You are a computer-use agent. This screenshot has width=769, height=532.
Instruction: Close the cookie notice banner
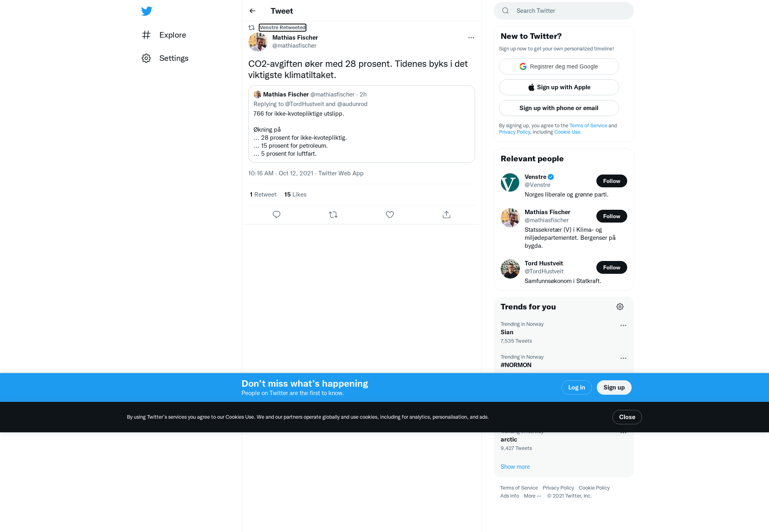pyautogui.click(x=627, y=417)
